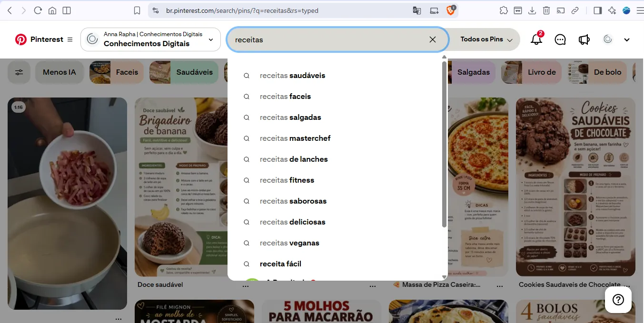Toggle the Menos IA filter chip
This screenshot has height=323, width=644.
59,72
